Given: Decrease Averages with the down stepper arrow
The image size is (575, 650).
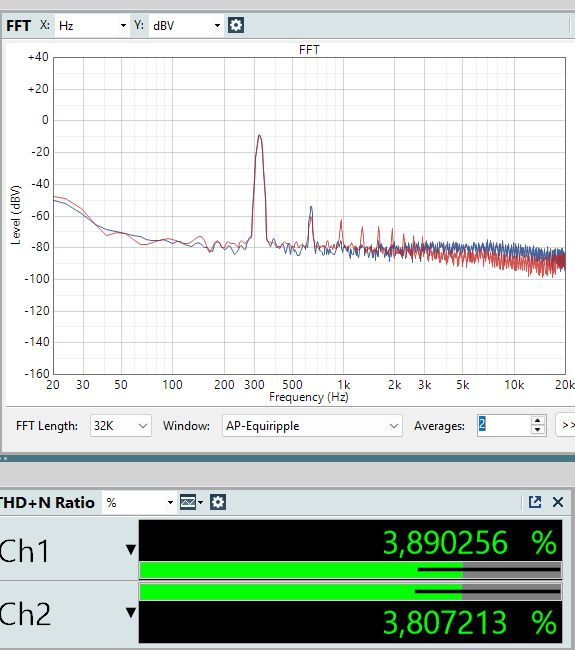Looking at the screenshot, I should (538, 430).
